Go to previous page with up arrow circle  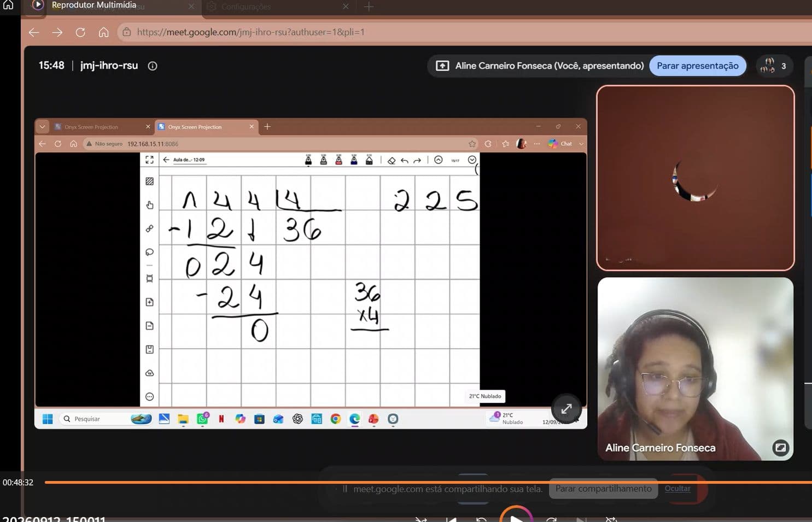(x=439, y=160)
